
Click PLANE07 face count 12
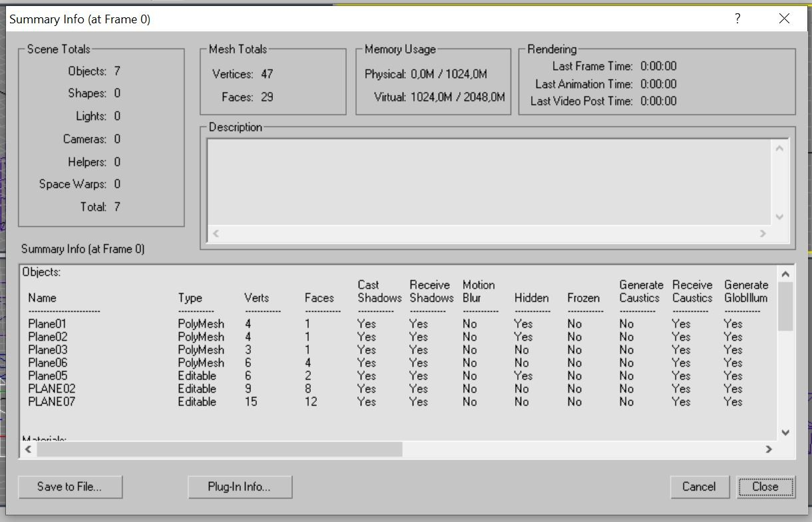311,402
